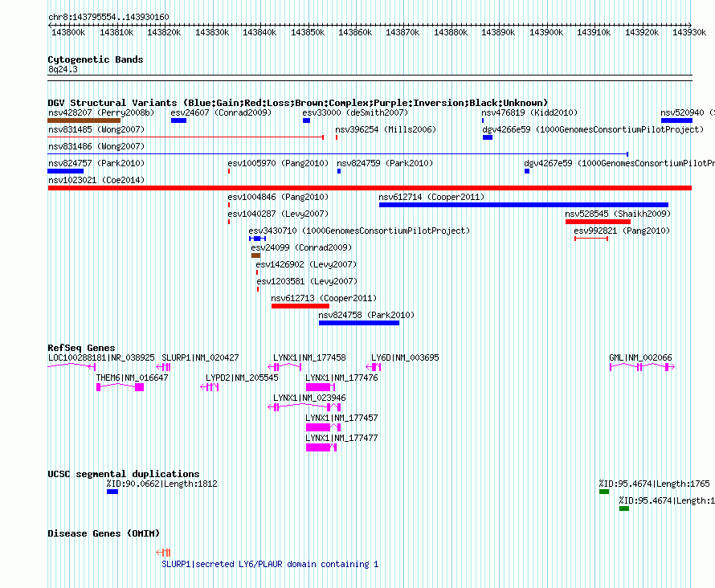The width and height of the screenshot is (715, 588).
Task: Select the blue nsv612714 variant bar
Action: tap(524, 205)
